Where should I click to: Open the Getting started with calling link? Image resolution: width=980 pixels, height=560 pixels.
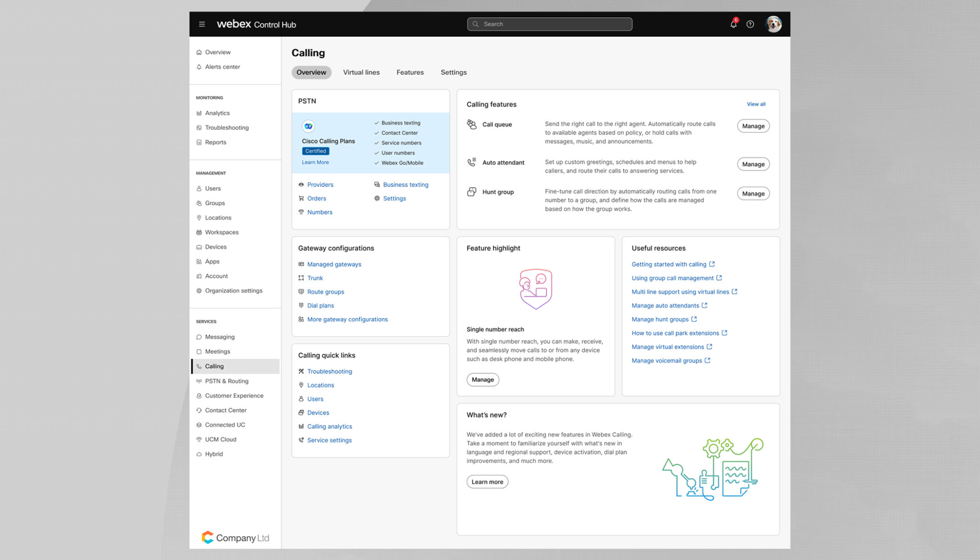coord(669,264)
